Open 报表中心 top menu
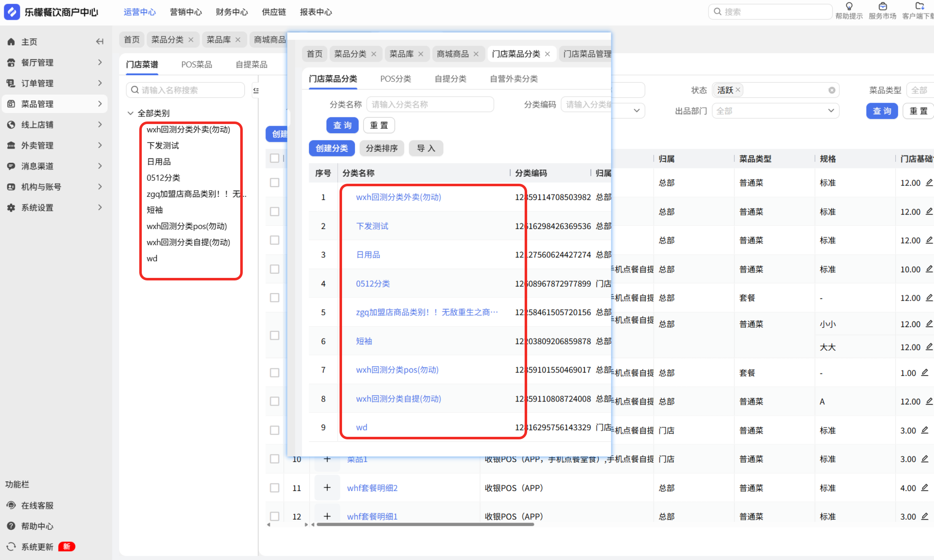The height and width of the screenshot is (560, 934). (x=316, y=12)
